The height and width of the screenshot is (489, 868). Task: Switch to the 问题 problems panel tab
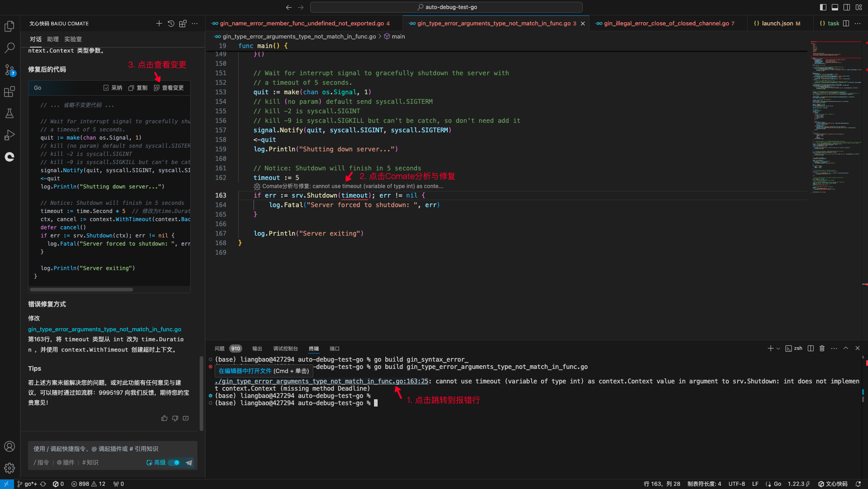[220, 349]
